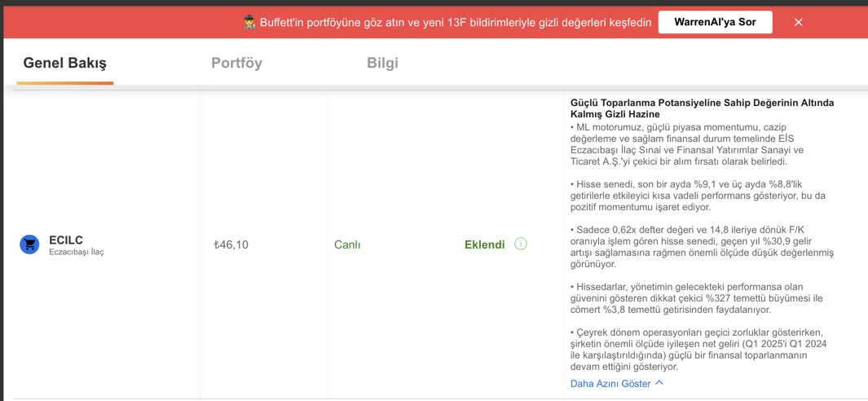Click the green Canlı status label

point(347,245)
